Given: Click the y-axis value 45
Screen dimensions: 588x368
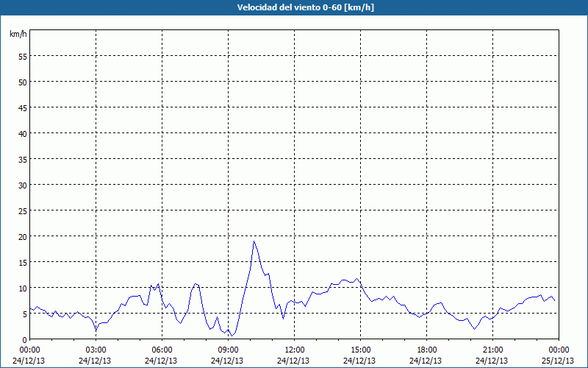Looking at the screenshot, I should [x=23, y=107].
